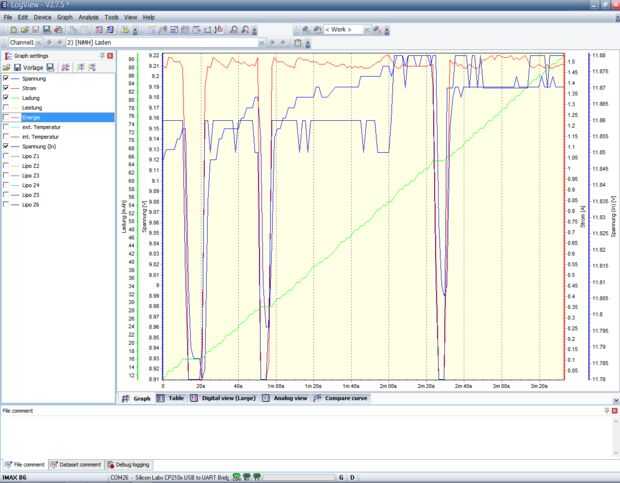Open the 2) [NiMH] Laden dataset dropdown
The width and height of the screenshot is (620, 483).
[261, 43]
